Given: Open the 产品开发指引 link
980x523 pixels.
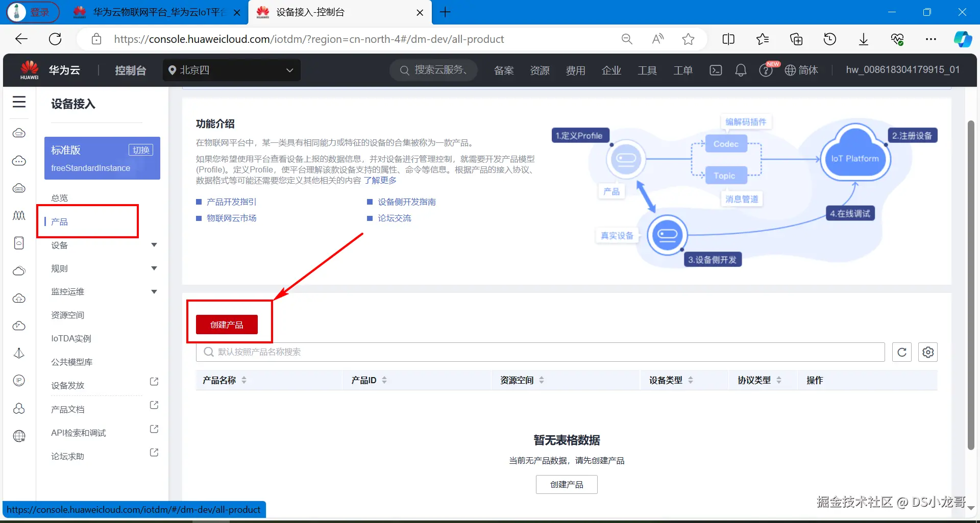Looking at the screenshot, I should click(232, 202).
